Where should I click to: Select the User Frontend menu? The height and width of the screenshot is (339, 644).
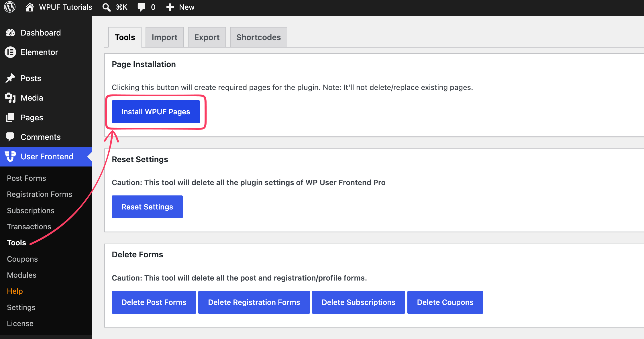(x=46, y=156)
